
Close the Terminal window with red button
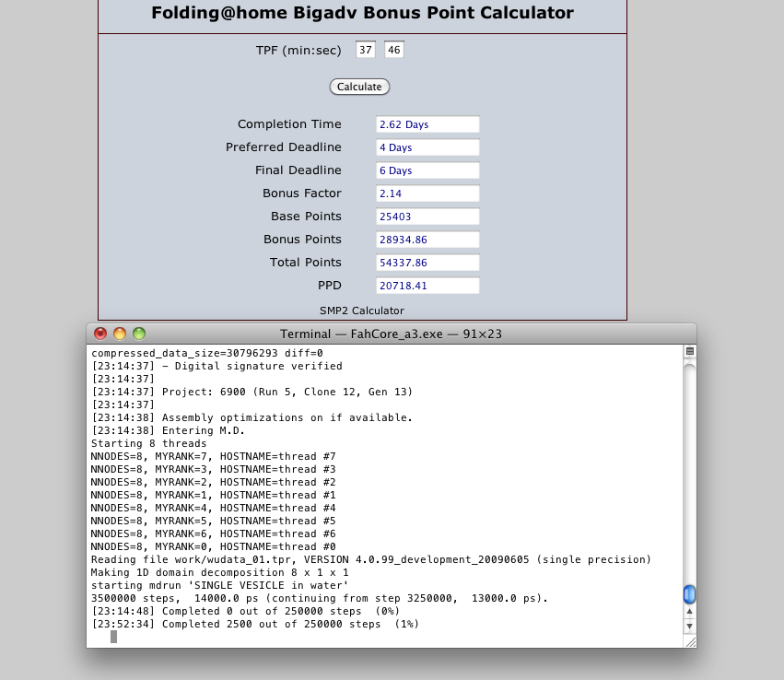coord(100,334)
